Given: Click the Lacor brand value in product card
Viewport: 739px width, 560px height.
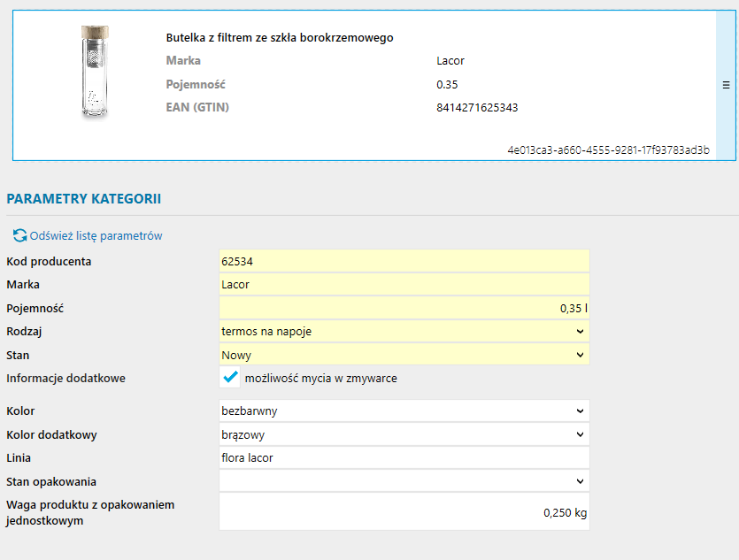Looking at the screenshot, I should pyautogui.click(x=450, y=61).
